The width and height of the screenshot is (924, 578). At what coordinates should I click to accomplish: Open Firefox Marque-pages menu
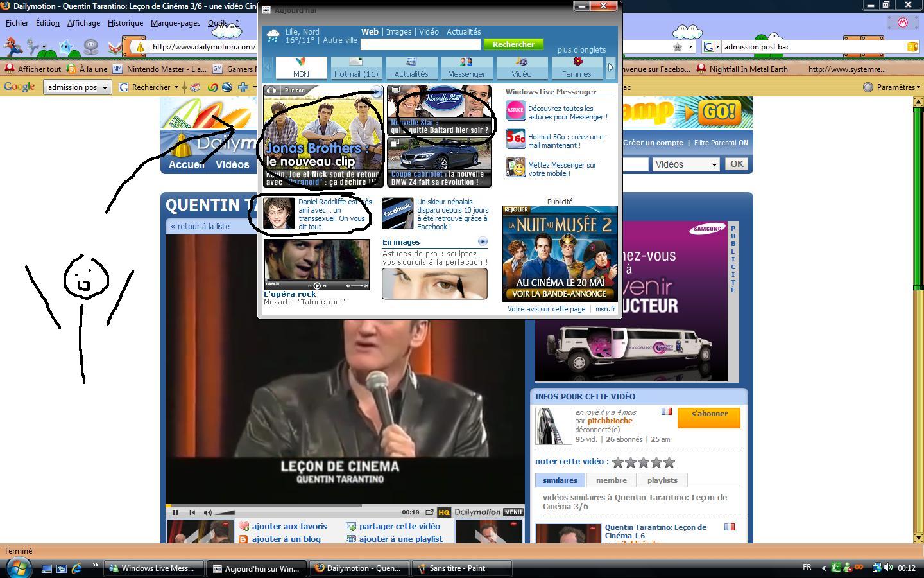coord(175,22)
